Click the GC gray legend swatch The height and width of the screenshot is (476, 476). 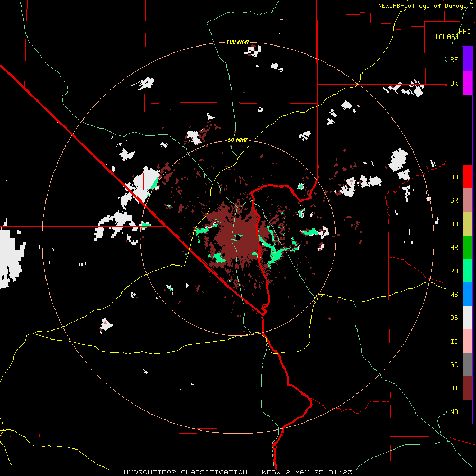pyautogui.click(x=467, y=364)
